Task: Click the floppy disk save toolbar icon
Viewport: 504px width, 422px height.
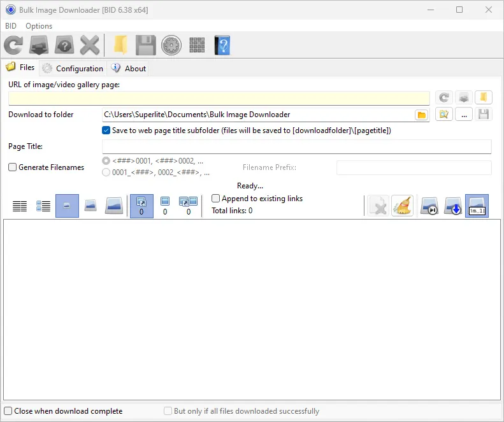Action: (x=146, y=45)
